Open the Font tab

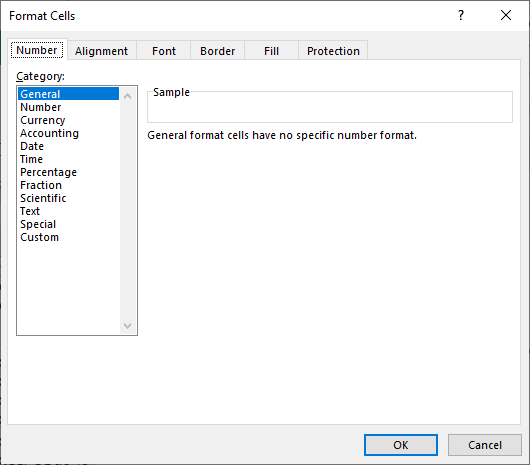point(164,51)
